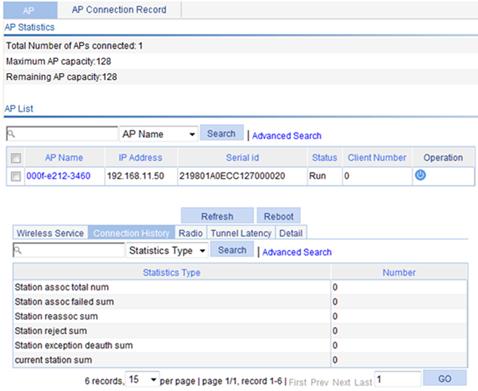Click the Last pagination link
This screenshot has height=391, width=478.
point(363,382)
